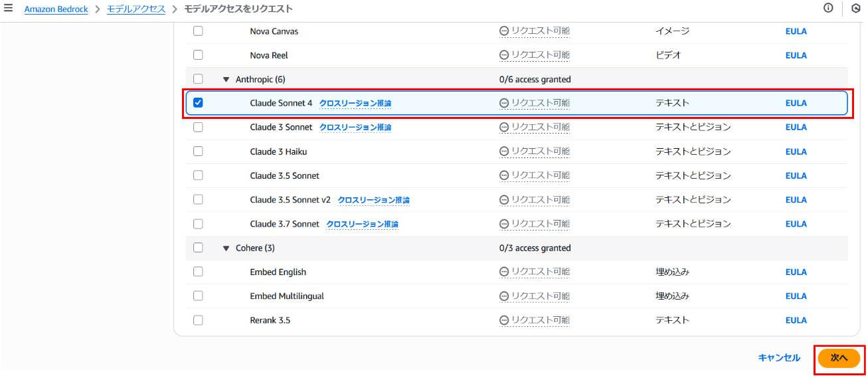Go to モデルアクセス breadcrumb link
Viewport: 868px width, 378px height.
[x=136, y=9]
